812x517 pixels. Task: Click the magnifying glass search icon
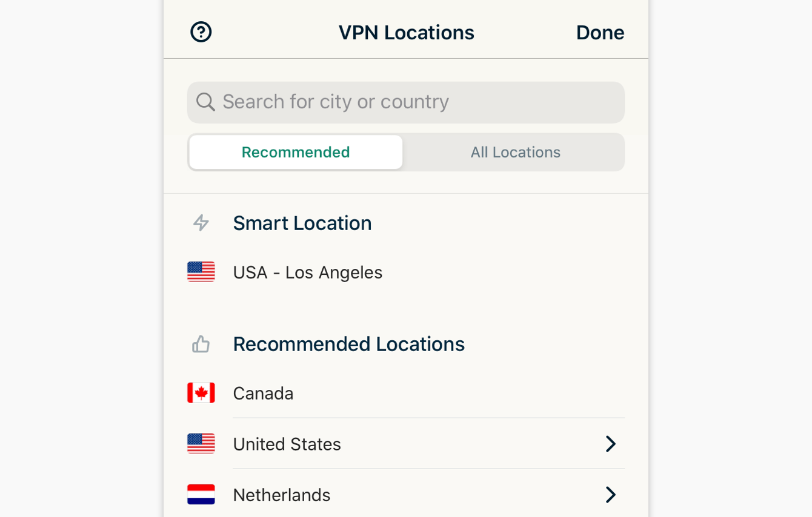point(205,102)
